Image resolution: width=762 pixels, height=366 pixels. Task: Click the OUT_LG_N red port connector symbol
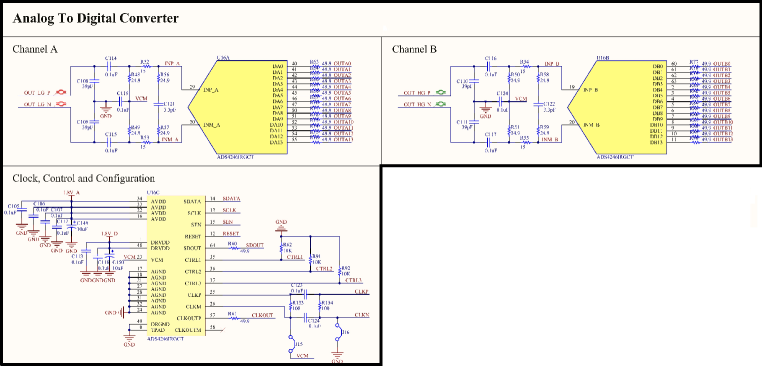61,103
